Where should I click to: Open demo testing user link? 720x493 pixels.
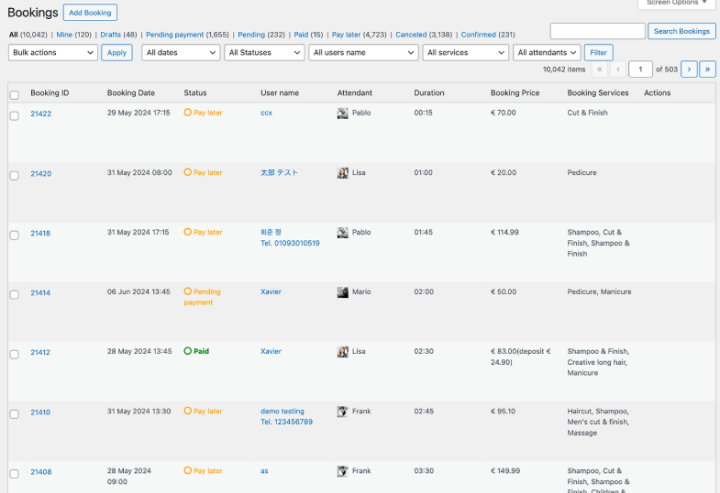pos(282,411)
